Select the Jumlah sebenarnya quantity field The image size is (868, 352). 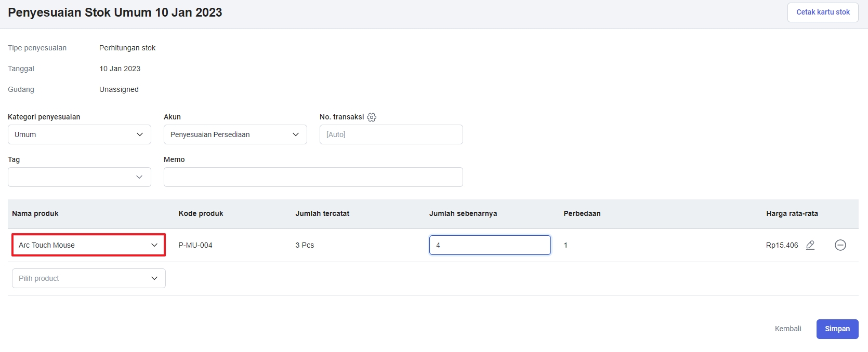click(x=490, y=245)
